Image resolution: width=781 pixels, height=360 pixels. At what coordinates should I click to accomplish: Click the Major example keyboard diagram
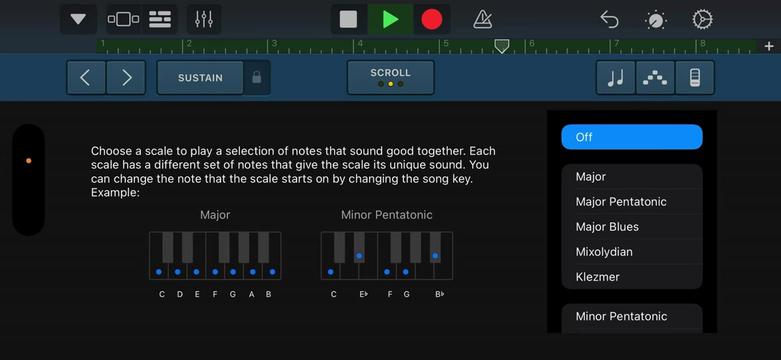click(x=215, y=255)
